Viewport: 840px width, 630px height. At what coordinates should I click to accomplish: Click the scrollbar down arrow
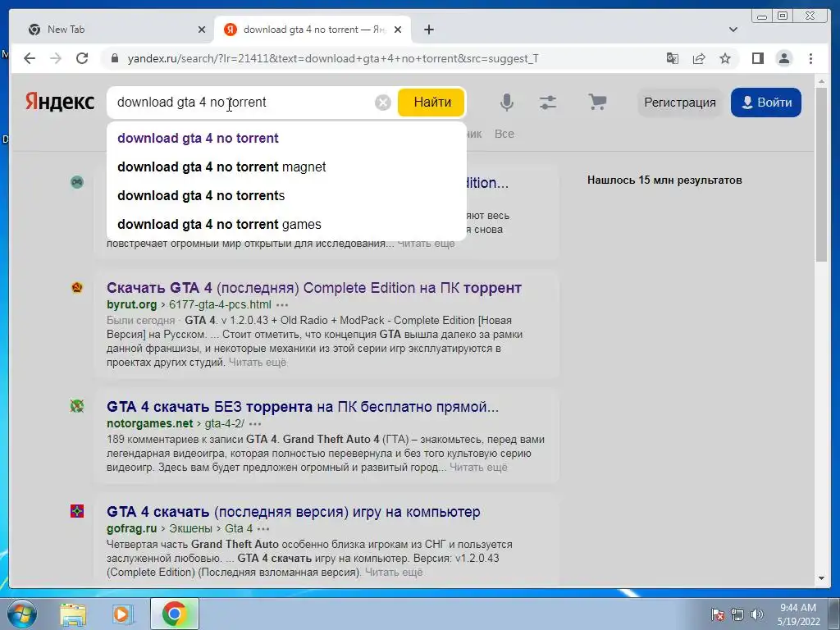point(821,578)
